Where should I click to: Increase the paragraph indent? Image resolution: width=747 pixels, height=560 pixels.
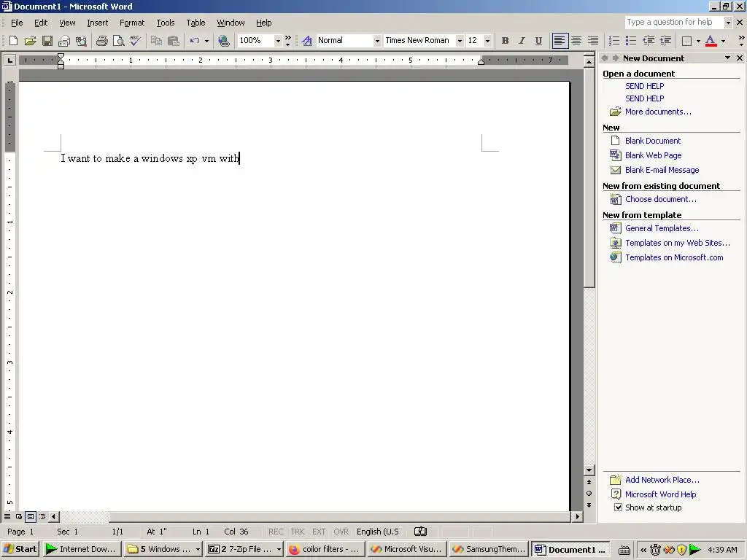tap(665, 41)
